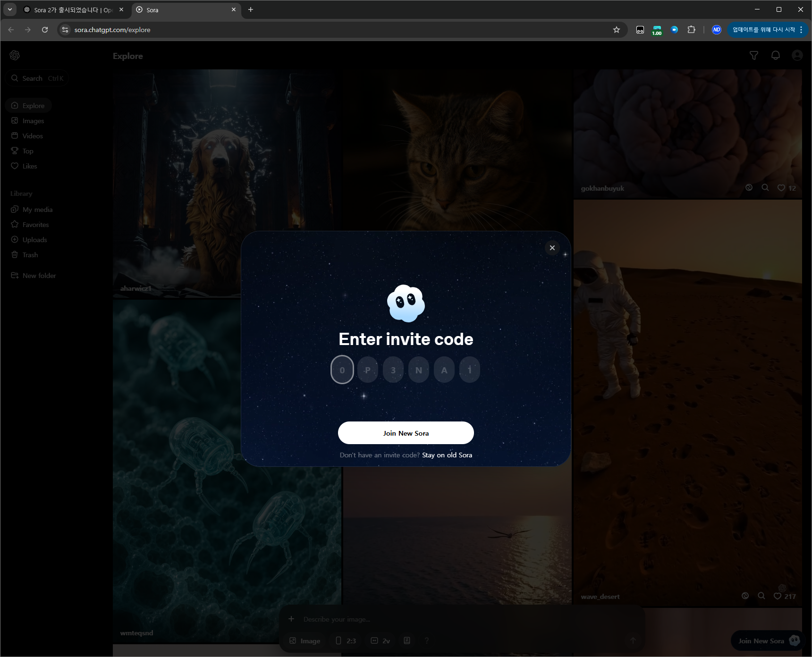Bookmark this page with the star icon
812x657 pixels.
click(616, 30)
